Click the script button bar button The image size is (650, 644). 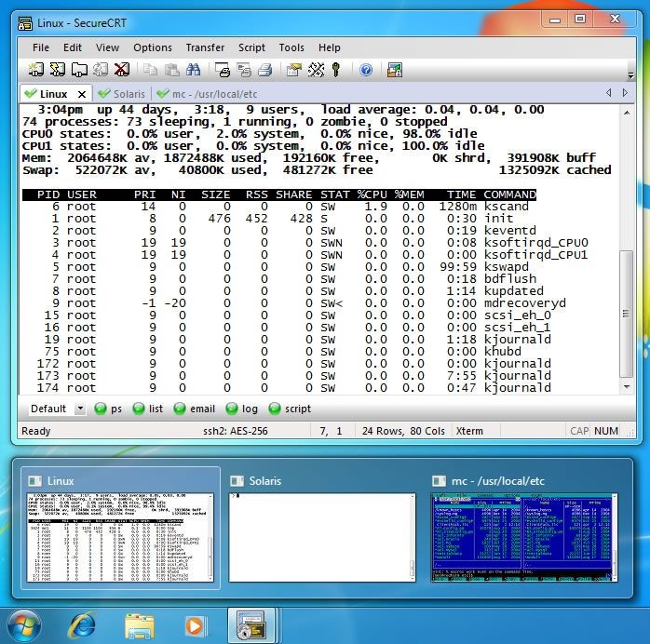click(290, 409)
